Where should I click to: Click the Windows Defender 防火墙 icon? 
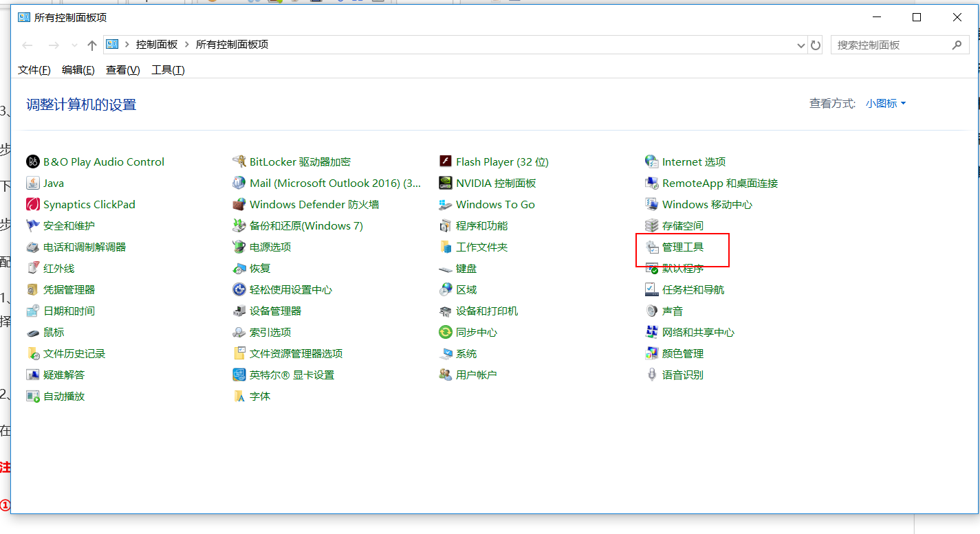(239, 205)
